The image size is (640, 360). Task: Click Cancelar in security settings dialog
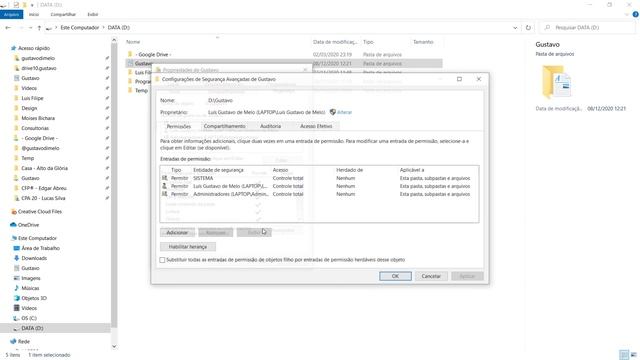tap(431, 276)
